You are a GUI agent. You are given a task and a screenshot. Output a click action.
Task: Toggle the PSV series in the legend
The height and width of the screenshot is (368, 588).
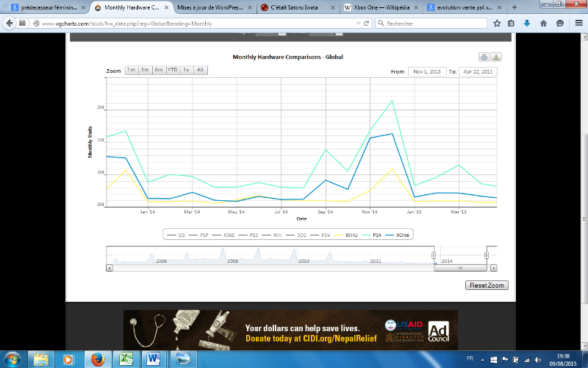[320, 235]
